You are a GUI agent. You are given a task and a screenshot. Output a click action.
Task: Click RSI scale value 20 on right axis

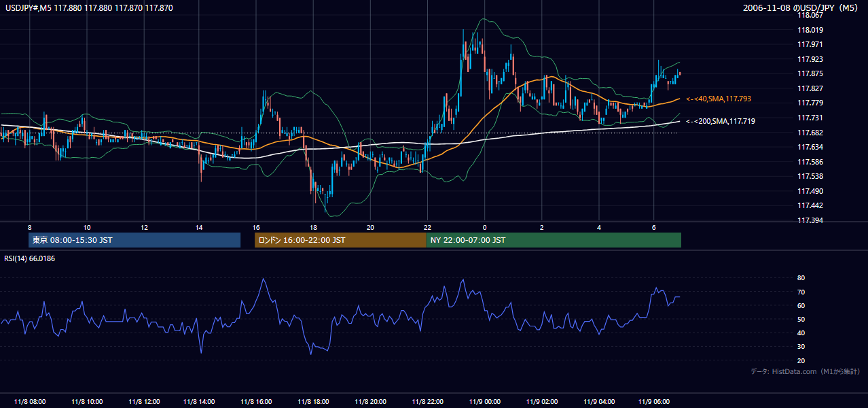[x=801, y=360]
